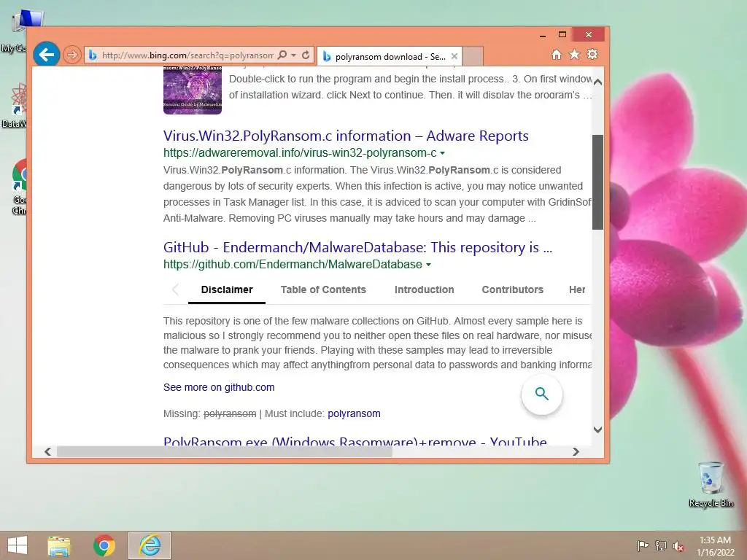Image resolution: width=747 pixels, height=560 pixels.
Task: Click Internet Explorer taskbar button
Action: click(150, 545)
